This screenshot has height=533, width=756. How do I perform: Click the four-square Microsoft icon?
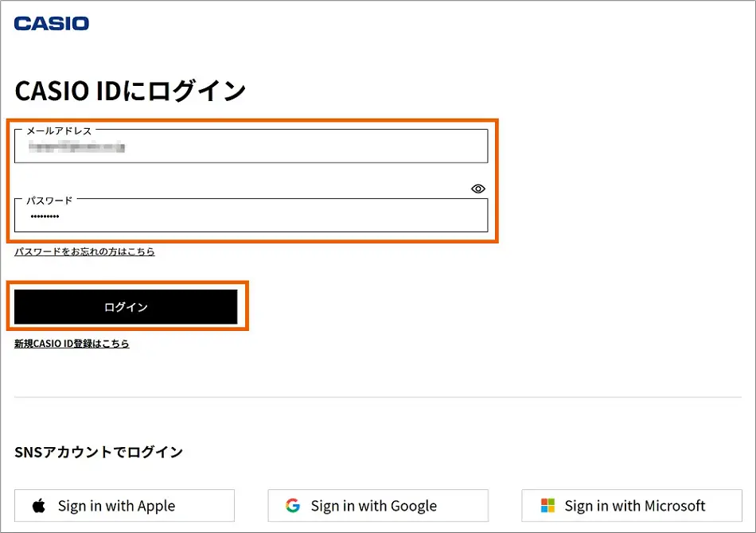pos(547,505)
